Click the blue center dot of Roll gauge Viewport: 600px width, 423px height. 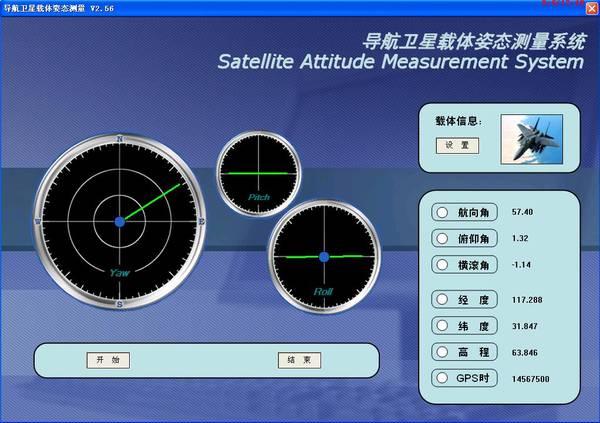coord(323,257)
